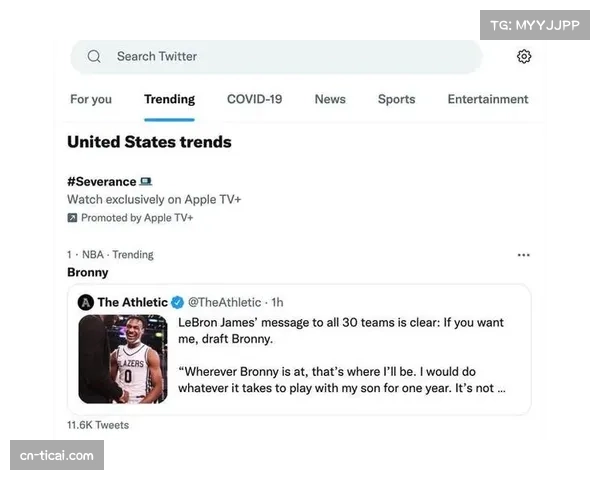Switch to the For you tab

(91, 99)
